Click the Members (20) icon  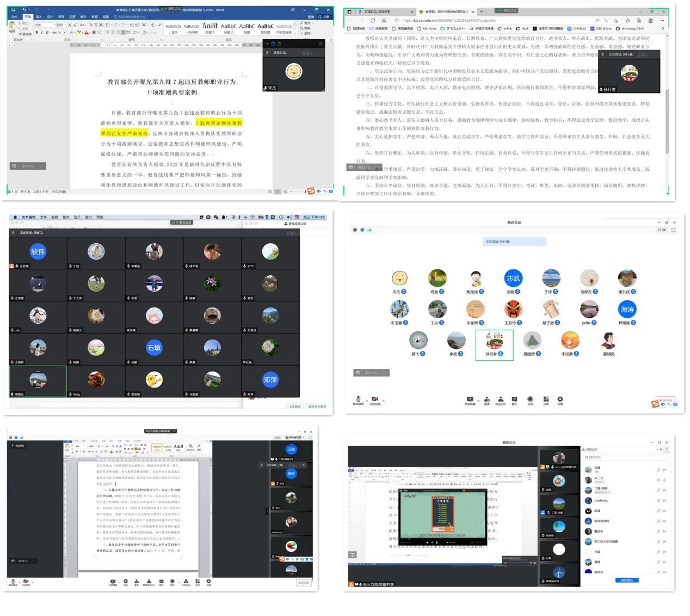tap(500, 400)
